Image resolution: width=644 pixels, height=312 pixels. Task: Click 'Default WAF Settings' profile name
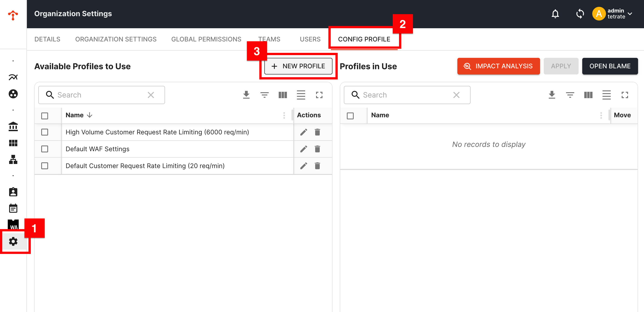(x=98, y=149)
